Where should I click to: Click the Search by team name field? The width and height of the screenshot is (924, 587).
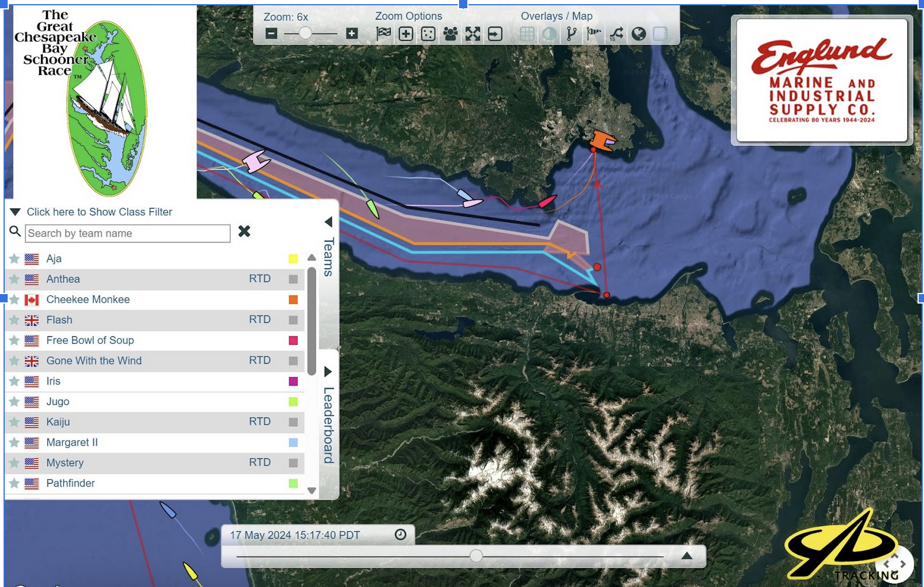coord(128,233)
